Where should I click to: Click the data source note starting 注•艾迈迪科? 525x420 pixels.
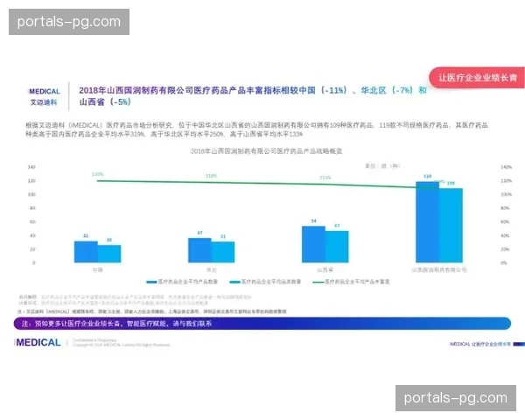[x=152, y=311]
